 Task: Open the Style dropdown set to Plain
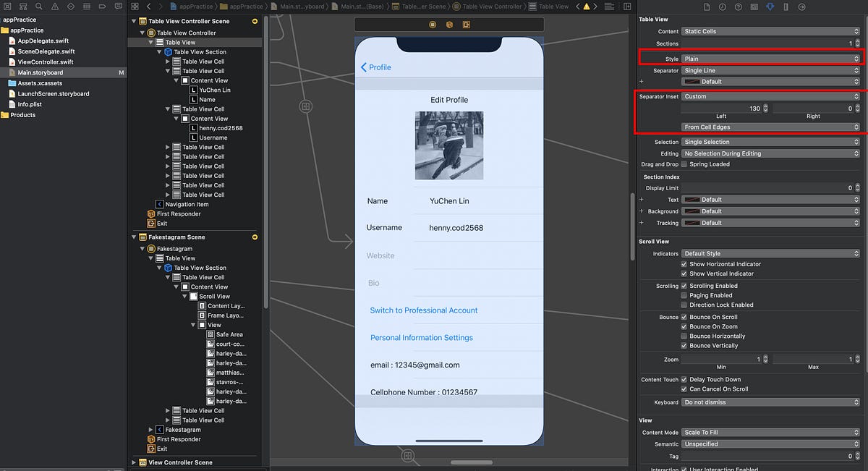pyautogui.click(x=770, y=58)
